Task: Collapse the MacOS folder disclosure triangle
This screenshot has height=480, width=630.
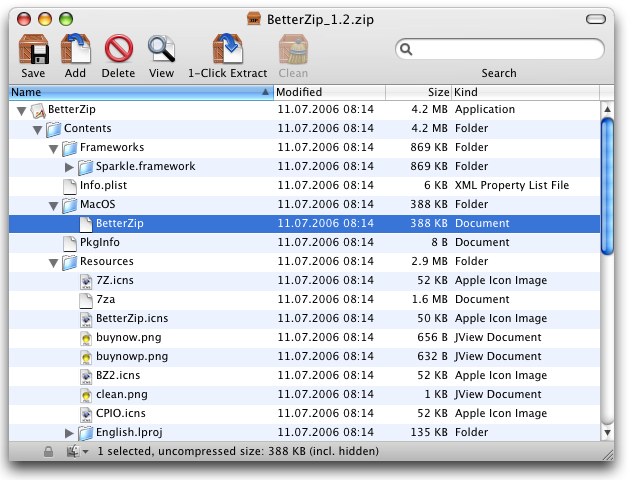Action: (53, 206)
